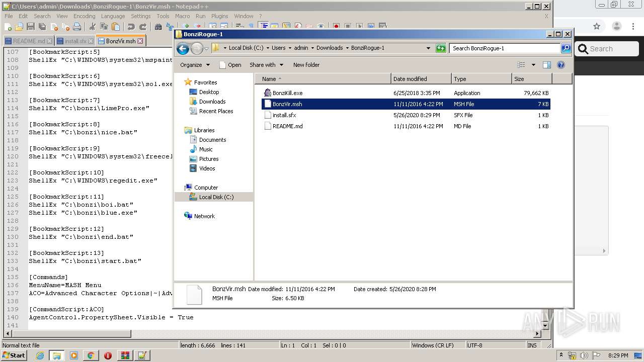This screenshot has width=644, height=362.
Task: Open Explorer Help via question mark icon
Action: click(x=561, y=65)
